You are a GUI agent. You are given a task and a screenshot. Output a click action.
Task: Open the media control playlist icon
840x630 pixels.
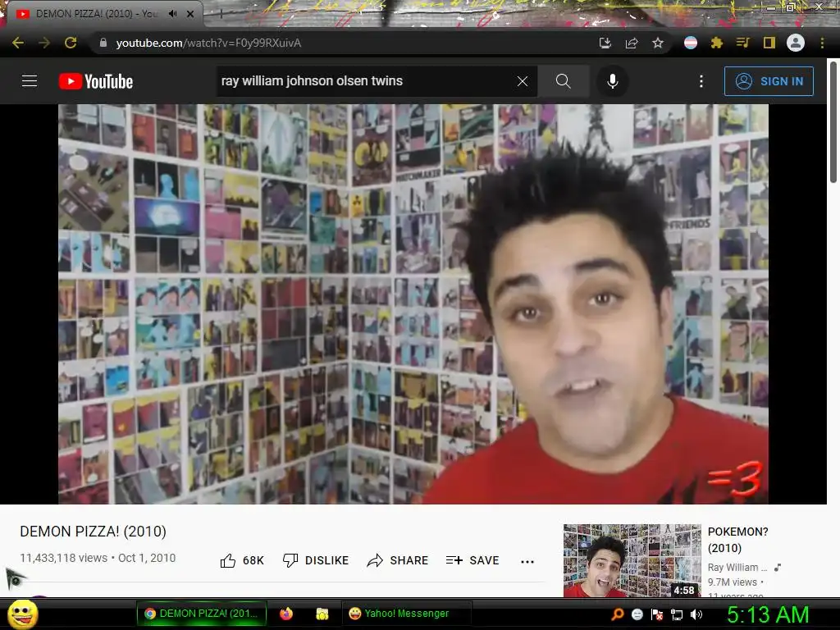tap(742, 43)
